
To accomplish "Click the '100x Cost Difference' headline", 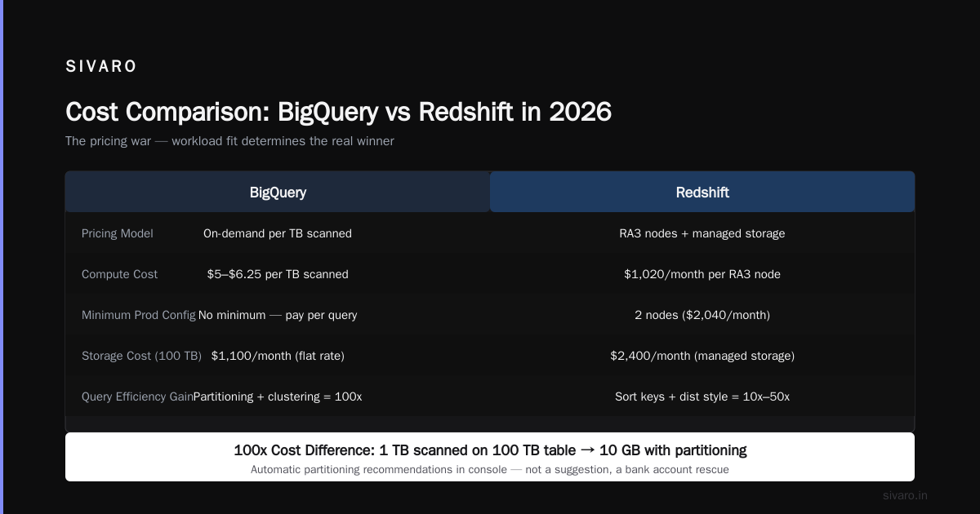I will [x=490, y=450].
